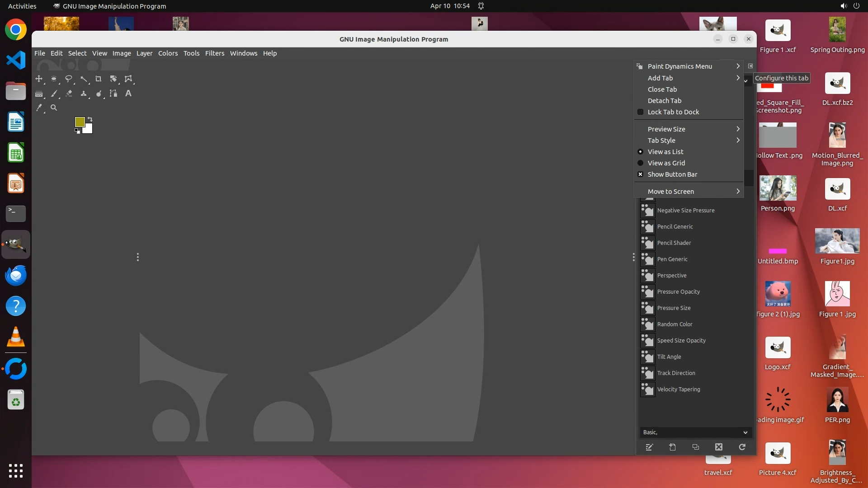Click the Color Picker eyedropper tool
Image resolution: width=868 pixels, height=488 pixels.
click(x=39, y=108)
